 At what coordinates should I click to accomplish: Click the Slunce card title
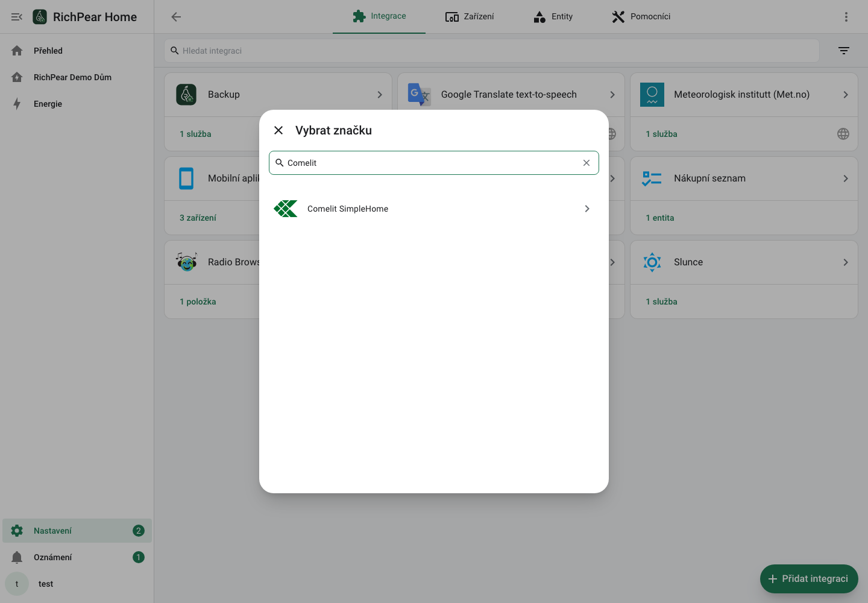click(x=688, y=262)
